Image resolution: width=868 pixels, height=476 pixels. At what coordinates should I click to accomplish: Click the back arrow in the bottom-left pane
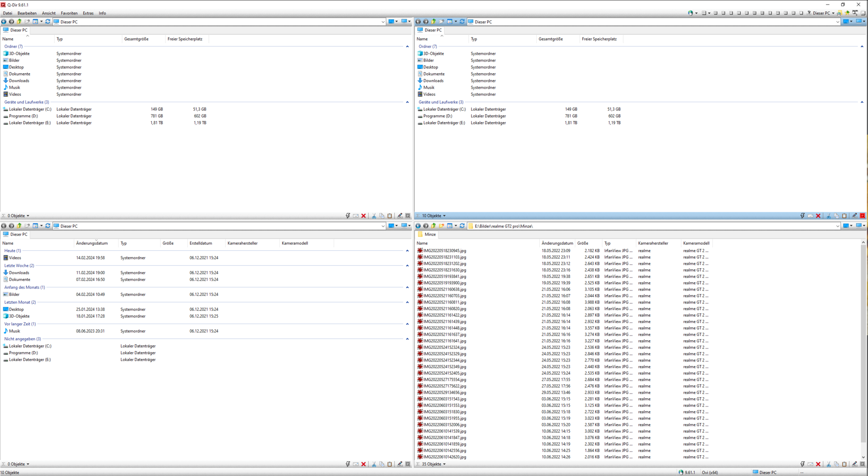(x=4, y=226)
